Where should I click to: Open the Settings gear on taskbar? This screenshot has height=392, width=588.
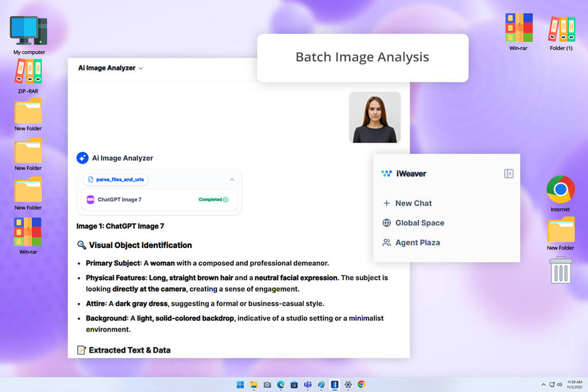[348, 385]
